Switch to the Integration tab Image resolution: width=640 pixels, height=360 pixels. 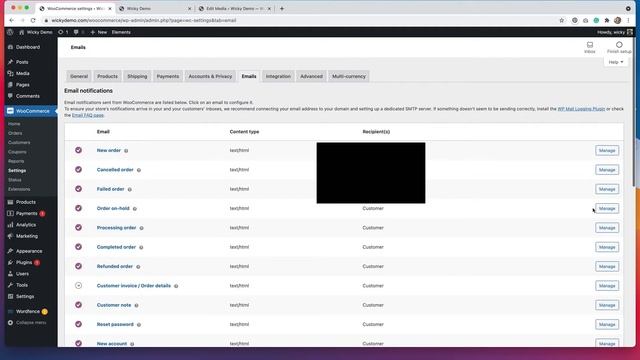(278, 76)
